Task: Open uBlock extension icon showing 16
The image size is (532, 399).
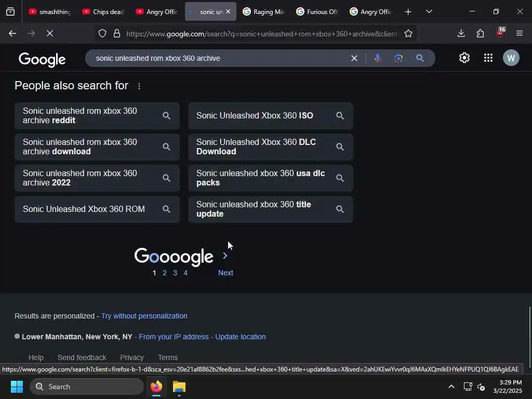Action: tap(500, 33)
